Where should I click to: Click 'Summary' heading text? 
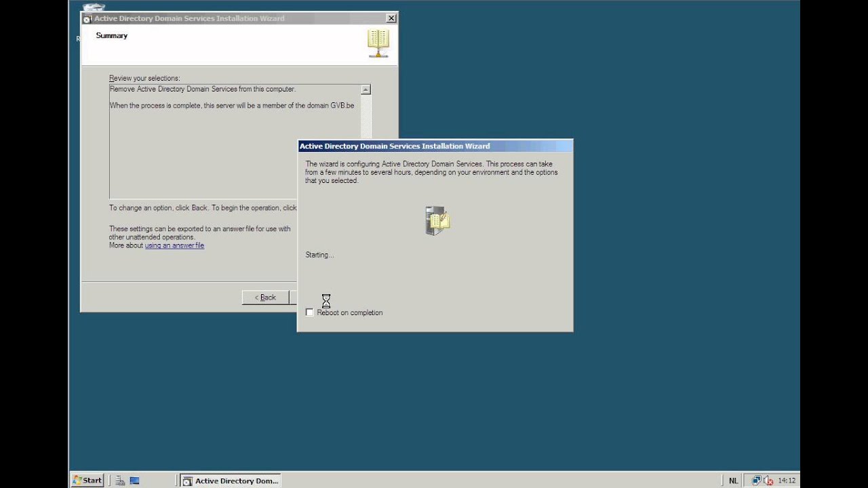(x=112, y=35)
